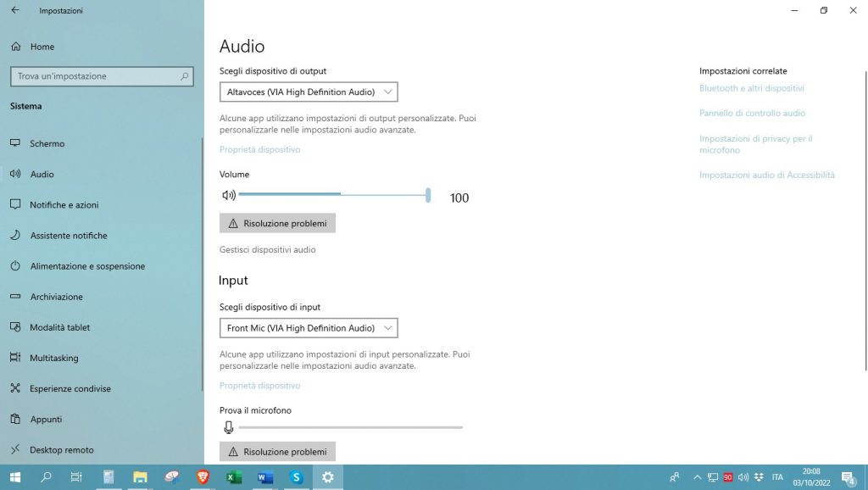The image size is (868, 490).
Task: Open Gestisci dispositivi audio link
Action: point(267,250)
